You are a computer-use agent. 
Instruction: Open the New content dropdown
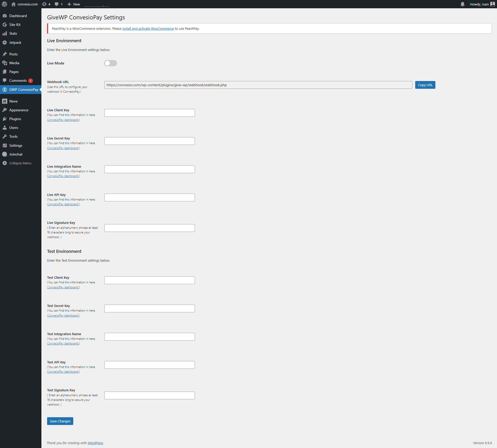74,4
